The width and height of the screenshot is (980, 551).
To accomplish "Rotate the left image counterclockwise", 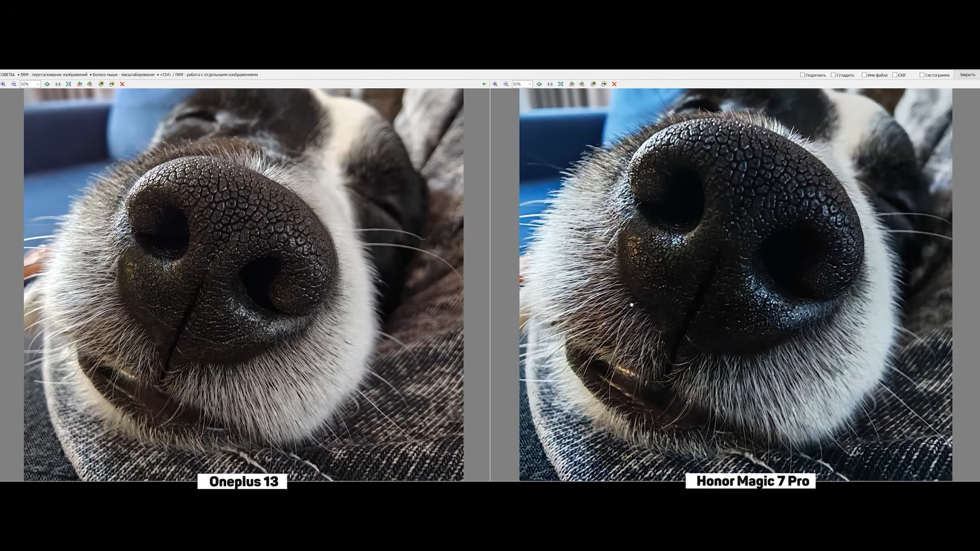I will 80,84.
